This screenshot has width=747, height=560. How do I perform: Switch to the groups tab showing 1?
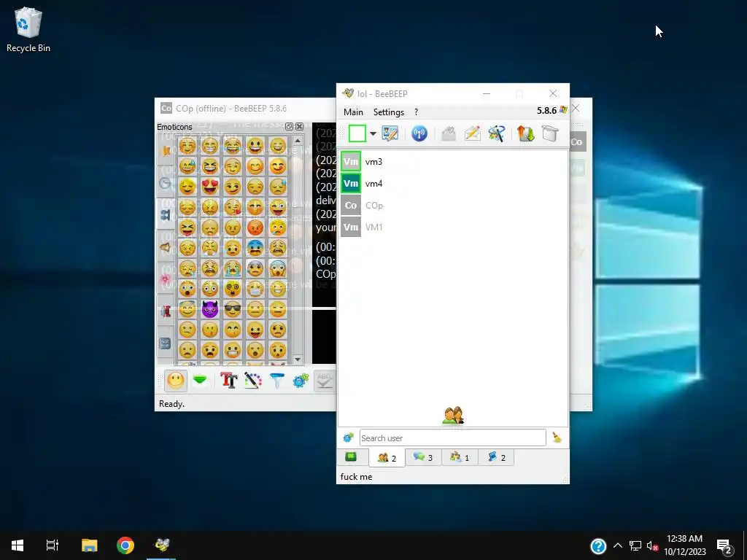pos(460,458)
